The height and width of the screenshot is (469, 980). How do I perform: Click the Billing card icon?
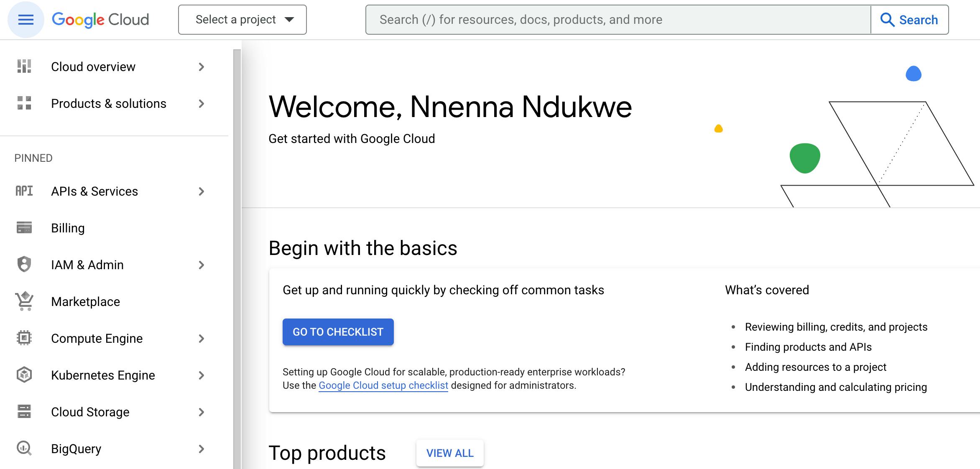(24, 228)
